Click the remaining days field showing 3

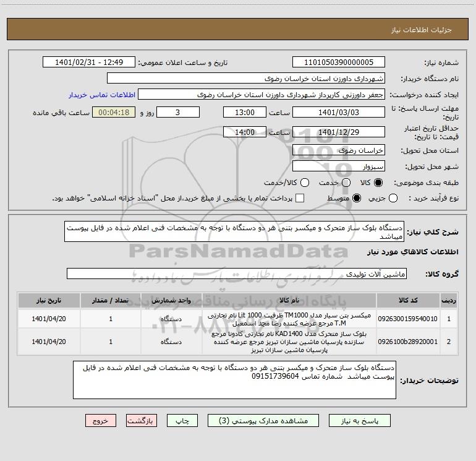click(x=178, y=112)
